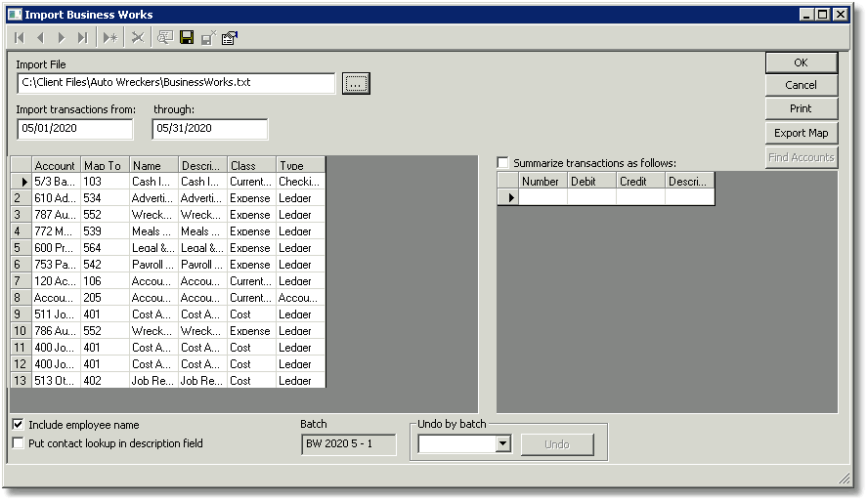Click the OK button
Screen dimensions: 868x502
click(x=801, y=63)
